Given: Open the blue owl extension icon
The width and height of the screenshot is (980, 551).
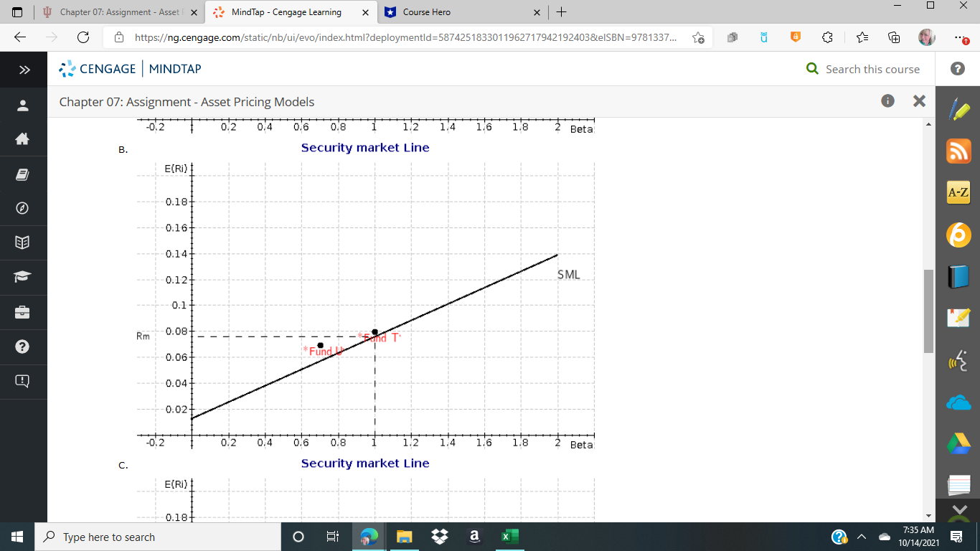Looking at the screenshot, I should (x=764, y=37).
